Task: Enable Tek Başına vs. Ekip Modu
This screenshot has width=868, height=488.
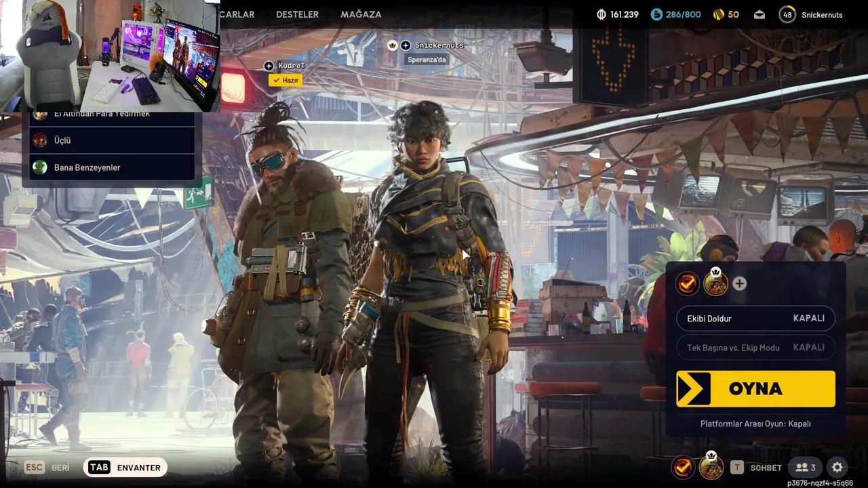Action: (x=755, y=347)
